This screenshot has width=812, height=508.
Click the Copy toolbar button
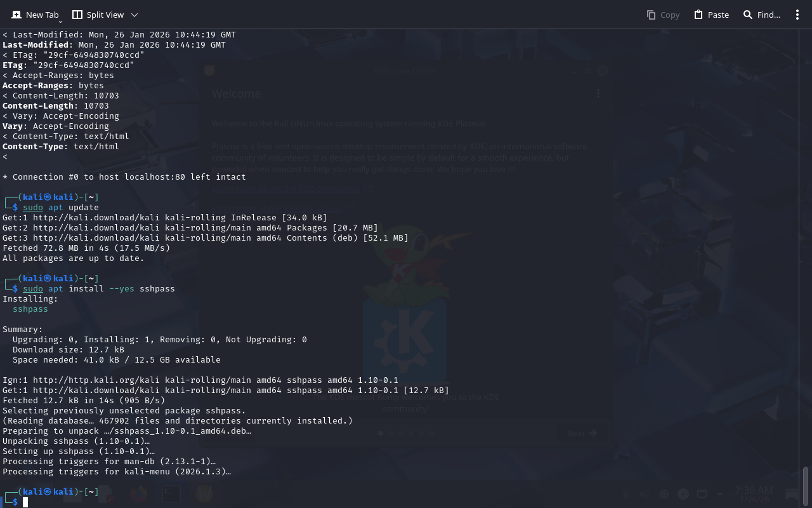click(x=663, y=15)
